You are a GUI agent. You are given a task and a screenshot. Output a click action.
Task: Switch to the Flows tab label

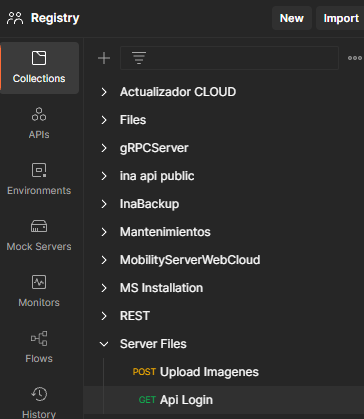39,358
